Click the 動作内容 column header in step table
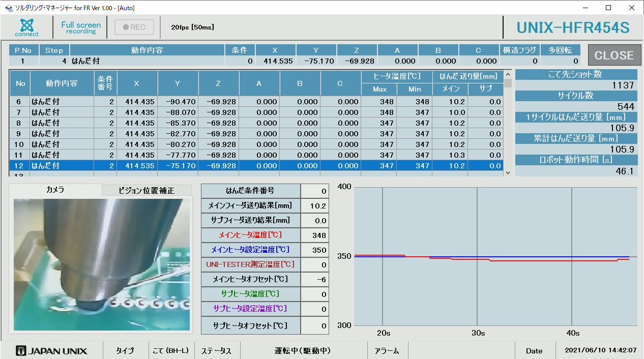This screenshot has height=359, width=644. 62,83
